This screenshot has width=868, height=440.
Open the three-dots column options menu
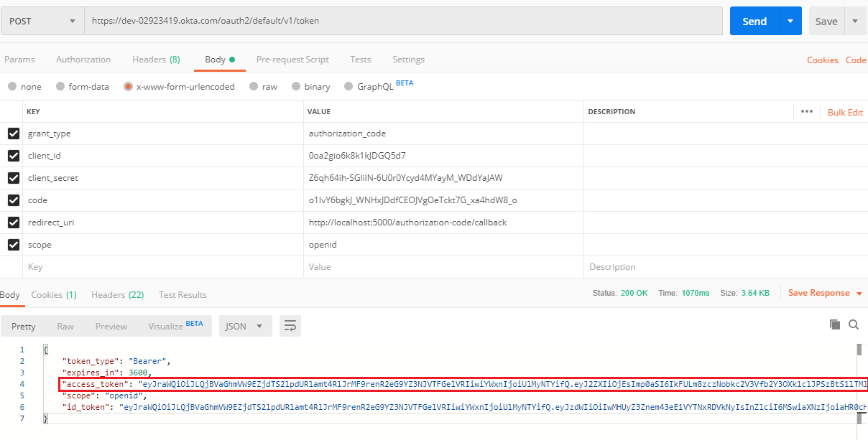(x=806, y=112)
